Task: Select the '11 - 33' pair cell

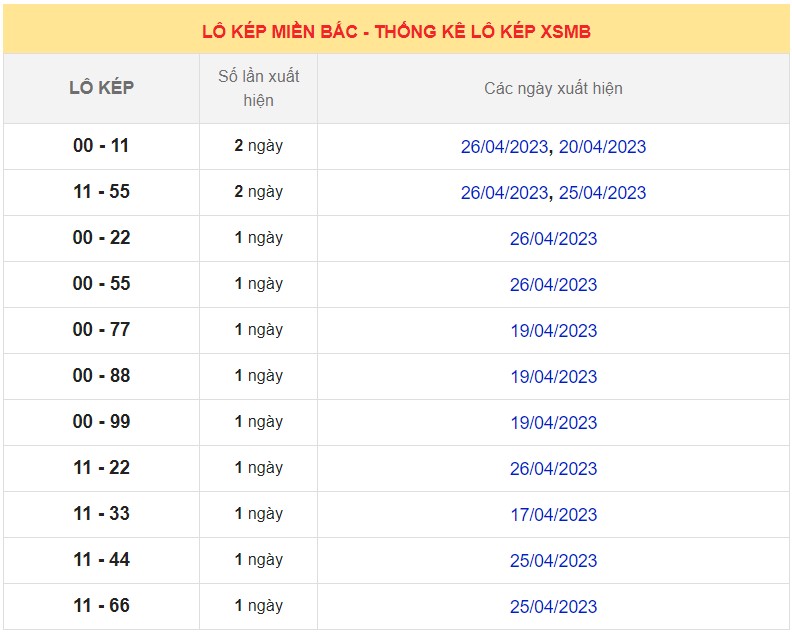Action: (x=101, y=513)
